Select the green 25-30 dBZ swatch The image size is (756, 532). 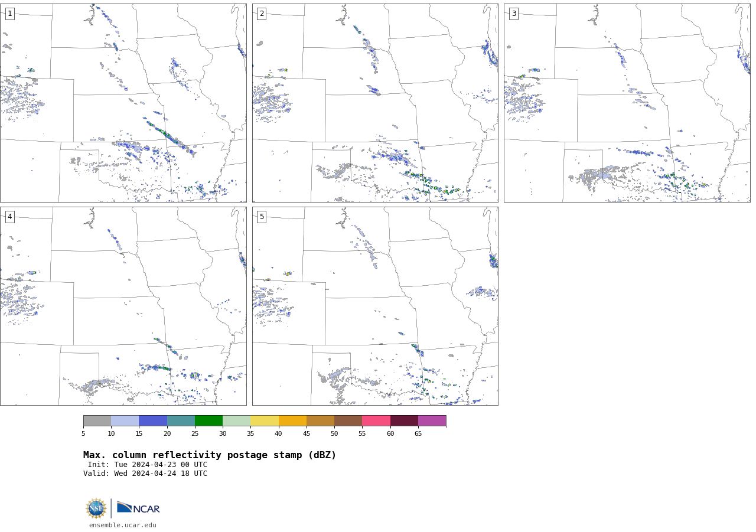[208, 420]
